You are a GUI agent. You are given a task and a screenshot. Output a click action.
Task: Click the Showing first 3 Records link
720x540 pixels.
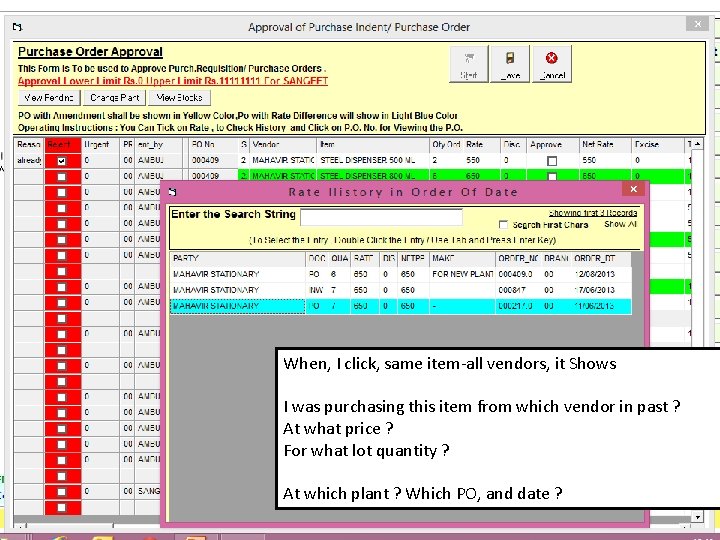click(593, 213)
